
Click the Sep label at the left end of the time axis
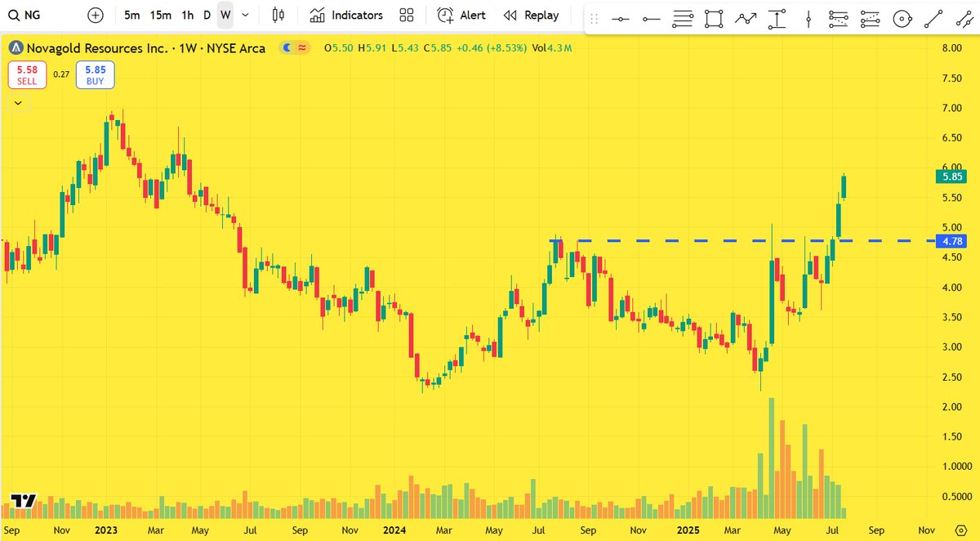point(11,530)
